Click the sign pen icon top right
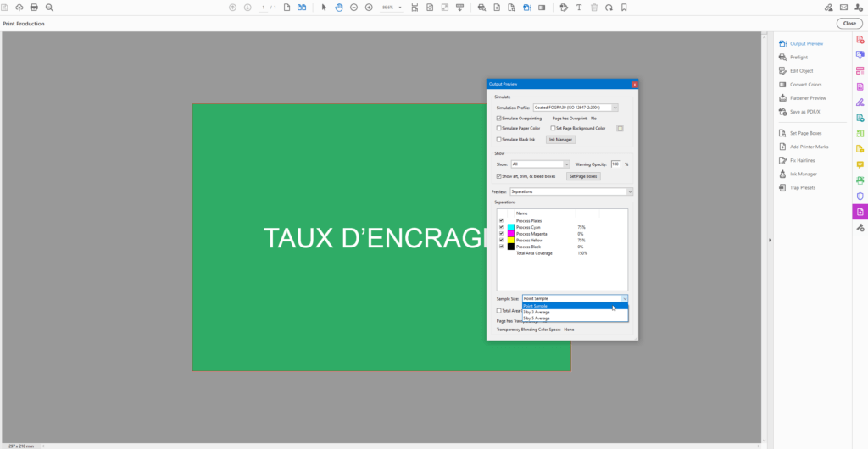868x449 pixels. point(829,8)
